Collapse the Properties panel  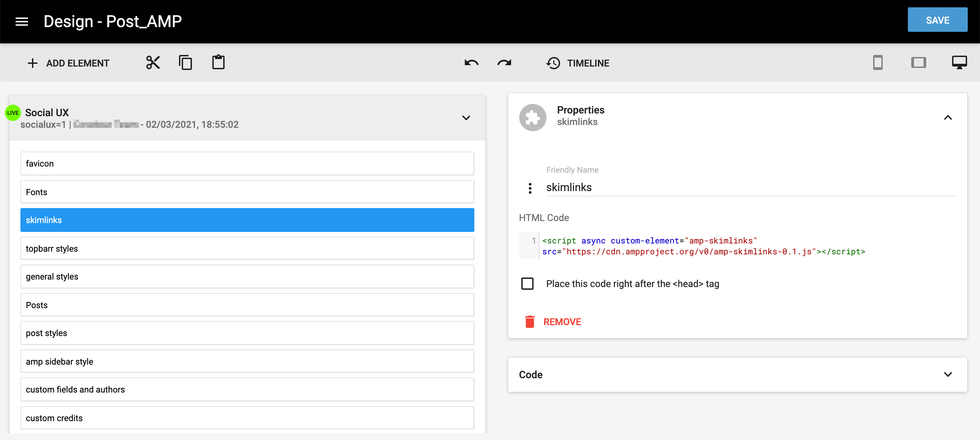click(x=948, y=118)
